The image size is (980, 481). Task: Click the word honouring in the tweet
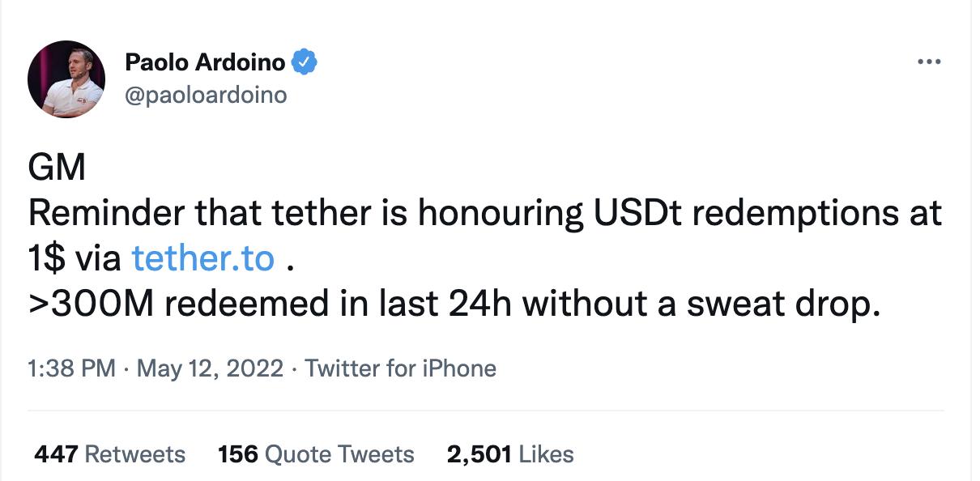pyautogui.click(x=500, y=214)
